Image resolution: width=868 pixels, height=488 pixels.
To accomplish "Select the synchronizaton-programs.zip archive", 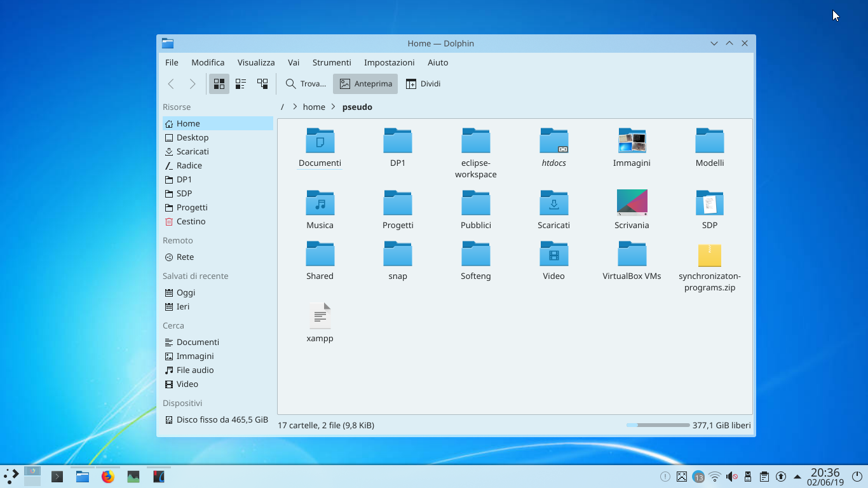I will (x=710, y=255).
